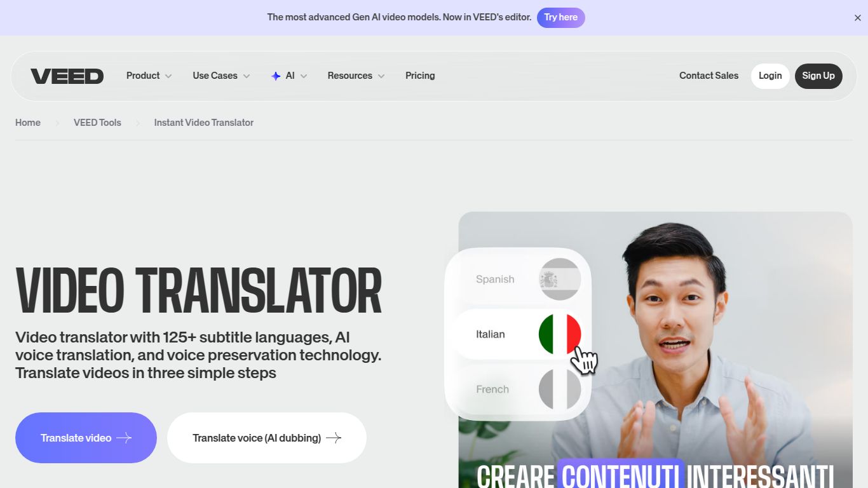
Task: Click the VEED logo
Action: point(67,76)
